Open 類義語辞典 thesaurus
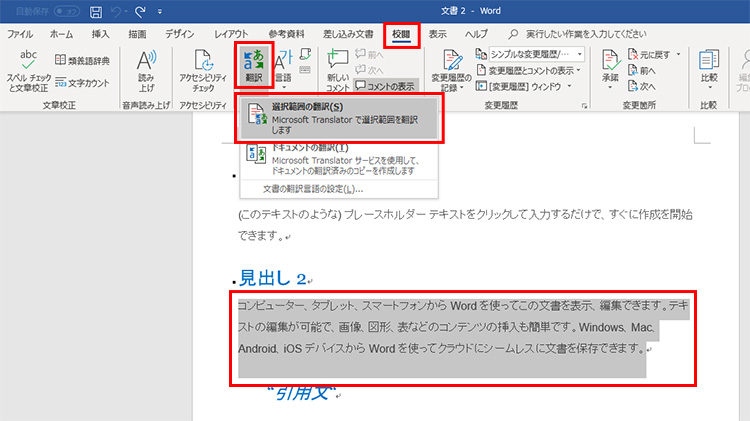This screenshot has width=750, height=421. 83,60
